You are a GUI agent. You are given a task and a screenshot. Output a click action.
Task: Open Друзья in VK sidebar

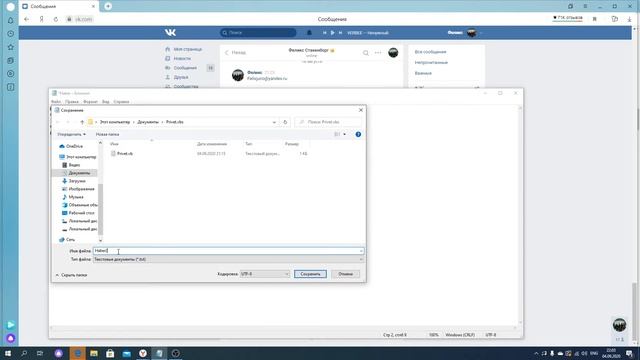tap(181, 77)
